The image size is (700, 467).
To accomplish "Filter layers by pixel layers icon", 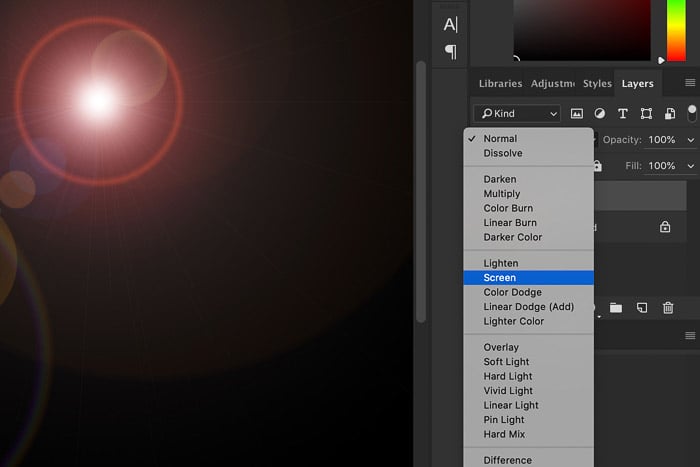I will tap(576, 113).
